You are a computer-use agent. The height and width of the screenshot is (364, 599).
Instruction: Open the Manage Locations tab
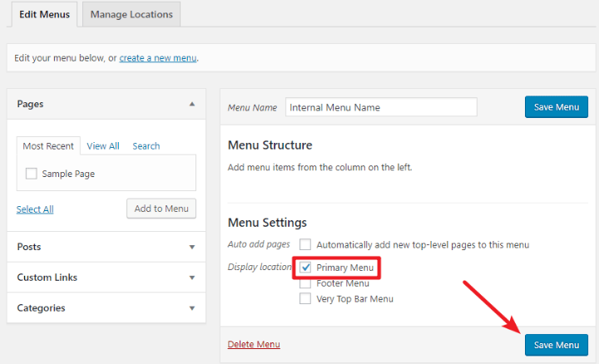(131, 14)
